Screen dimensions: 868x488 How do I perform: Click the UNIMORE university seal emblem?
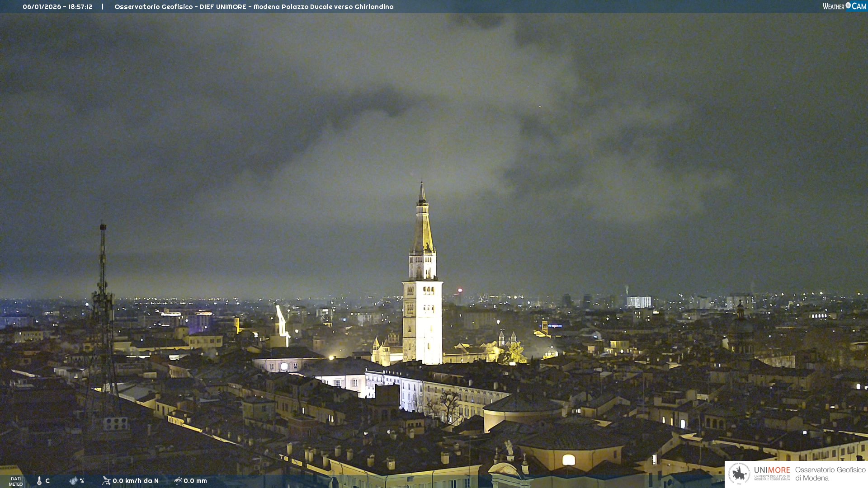(x=739, y=474)
